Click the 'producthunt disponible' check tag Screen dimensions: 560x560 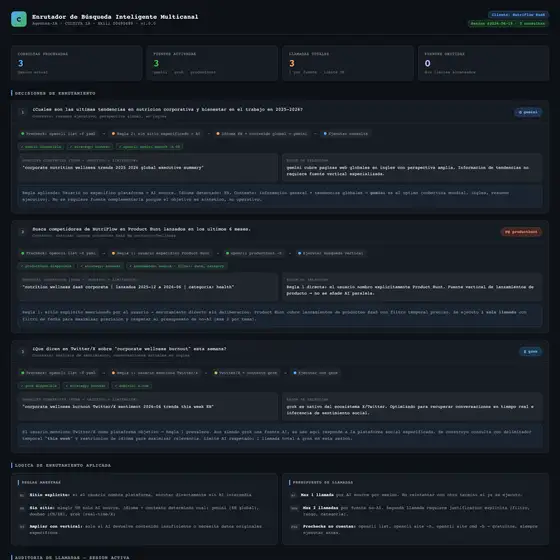click(x=46, y=266)
